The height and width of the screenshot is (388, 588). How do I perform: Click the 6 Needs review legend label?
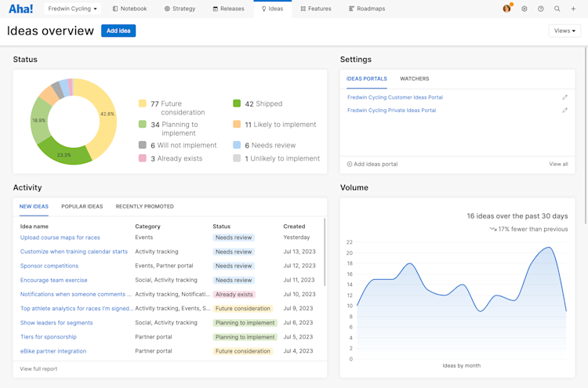pos(270,145)
